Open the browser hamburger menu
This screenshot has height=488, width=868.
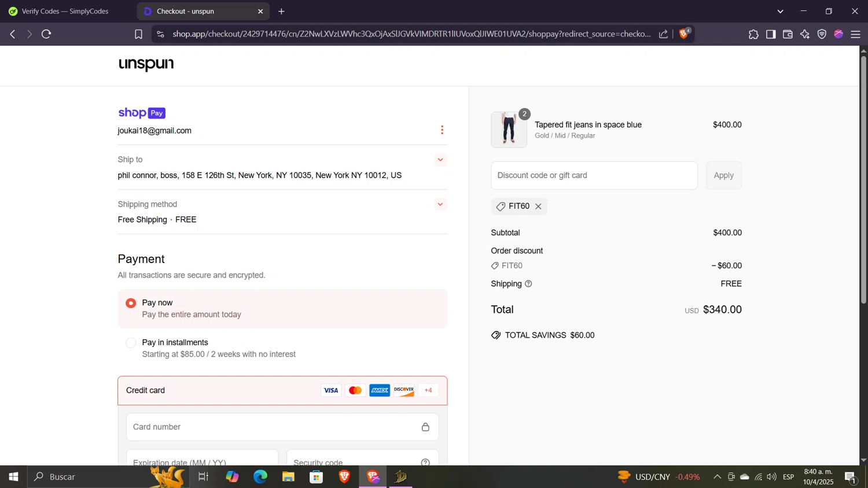856,34
